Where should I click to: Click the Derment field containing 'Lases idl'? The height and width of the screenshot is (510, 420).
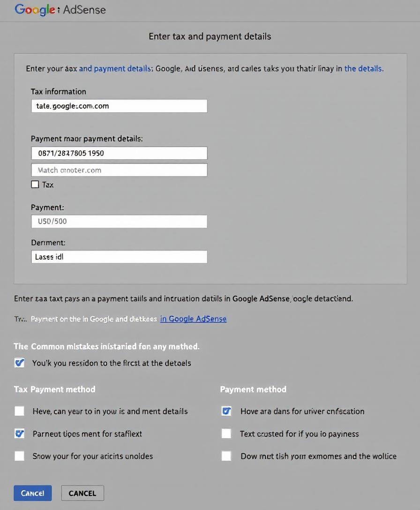tap(119, 256)
